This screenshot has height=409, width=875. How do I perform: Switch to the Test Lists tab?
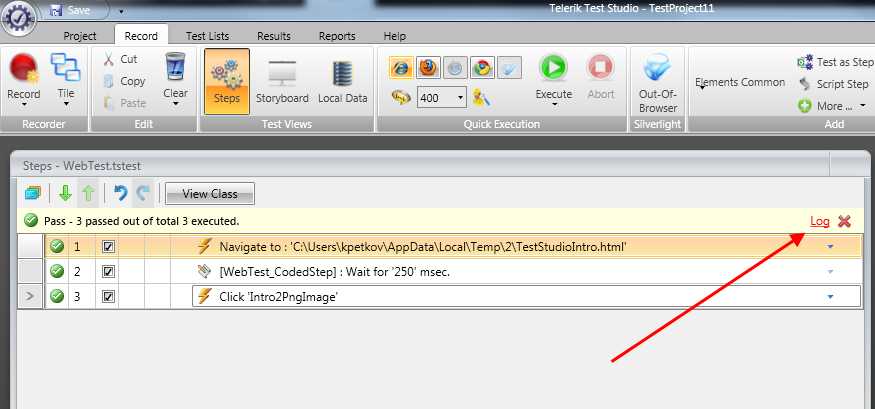tap(207, 36)
